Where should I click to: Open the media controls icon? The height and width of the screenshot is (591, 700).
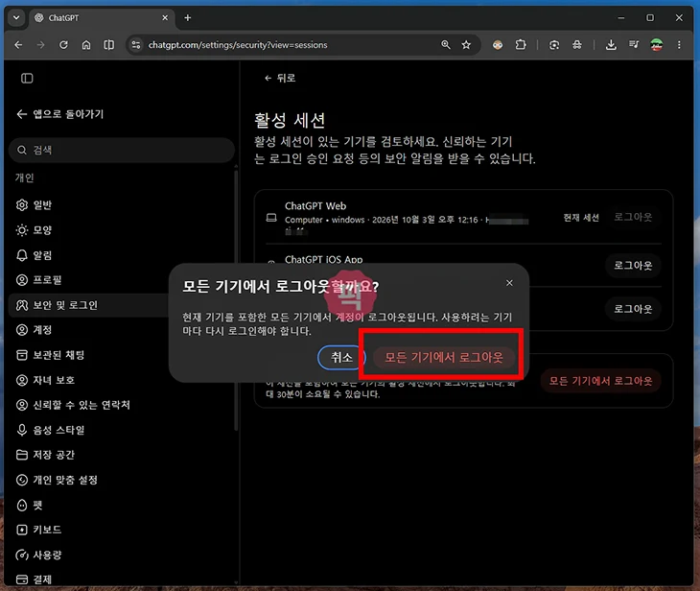tap(634, 45)
